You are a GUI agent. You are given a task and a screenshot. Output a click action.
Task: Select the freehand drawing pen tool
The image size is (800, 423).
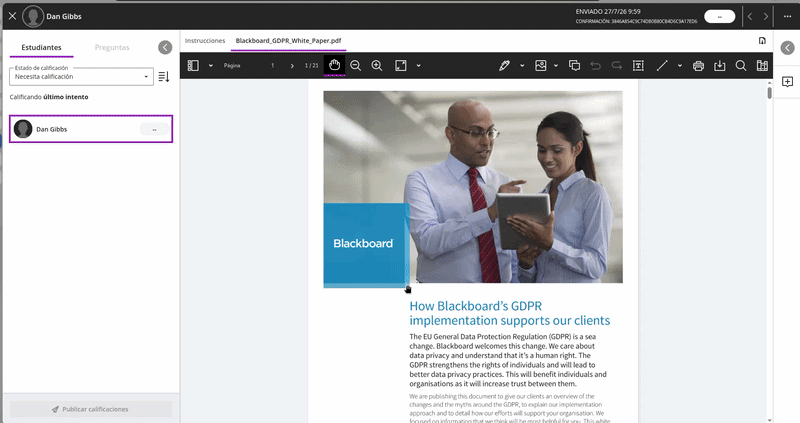click(504, 65)
